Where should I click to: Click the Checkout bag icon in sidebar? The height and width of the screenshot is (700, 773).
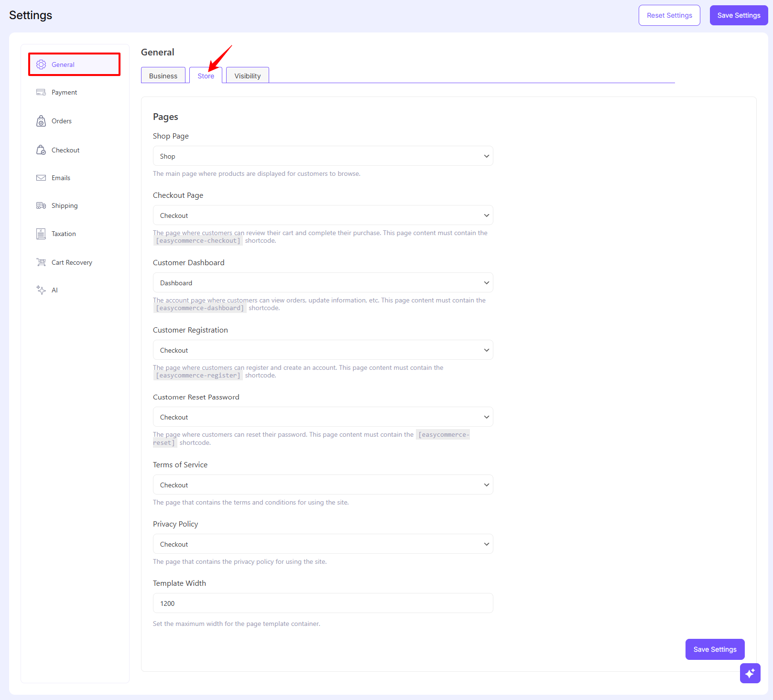click(x=41, y=150)
